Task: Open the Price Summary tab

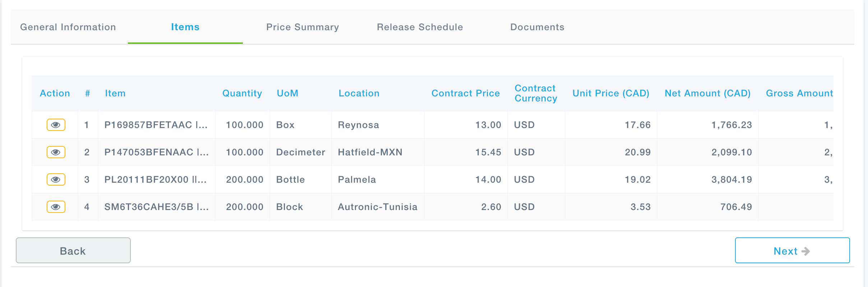Action: (x=303, y=27)
